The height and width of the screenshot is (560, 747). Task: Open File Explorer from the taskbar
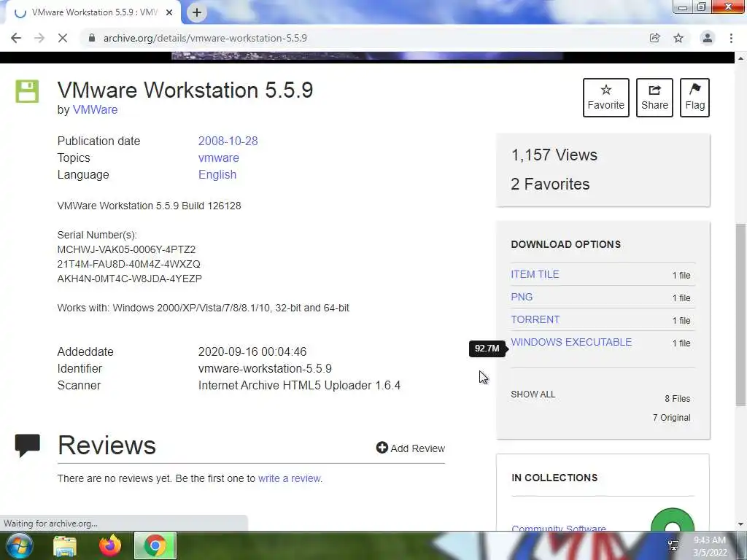coord(65,545)
